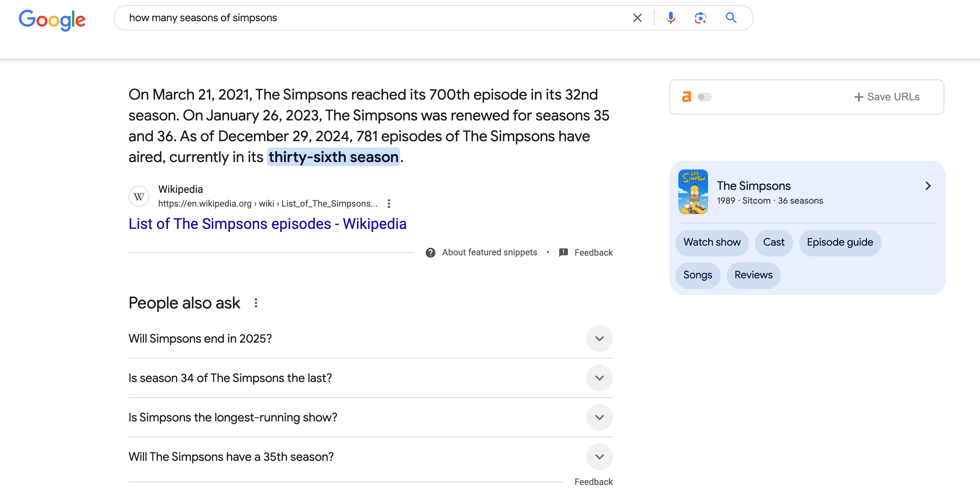
Task: Send Feedback on the featured snippet
Action: (593, 253)
